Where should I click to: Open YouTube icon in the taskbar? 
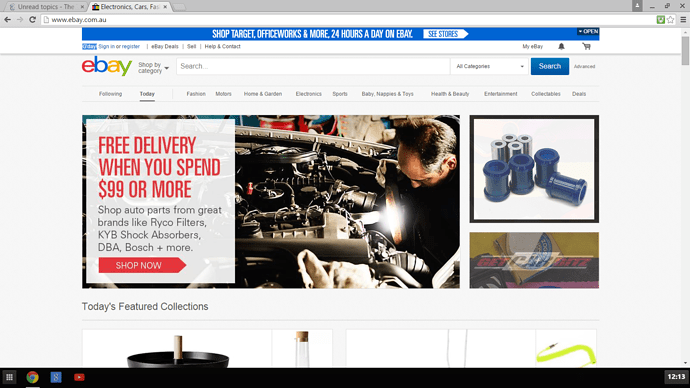click(79, 377)
